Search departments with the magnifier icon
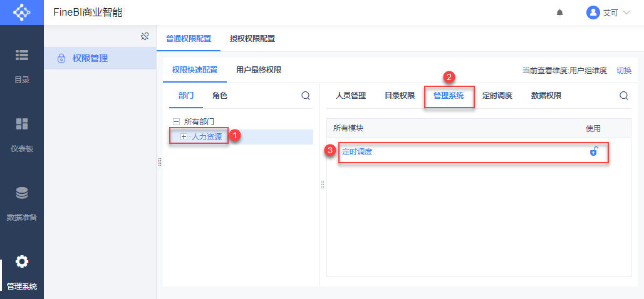644x299 pixels. (x=306, y=96)
